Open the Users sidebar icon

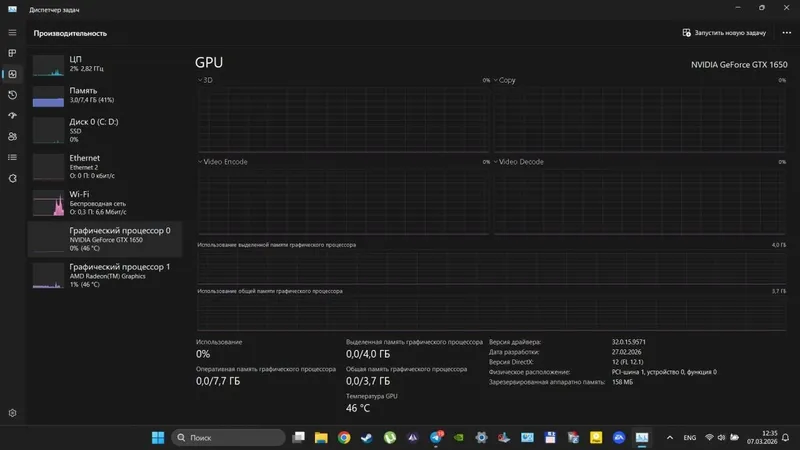(12, 137)
